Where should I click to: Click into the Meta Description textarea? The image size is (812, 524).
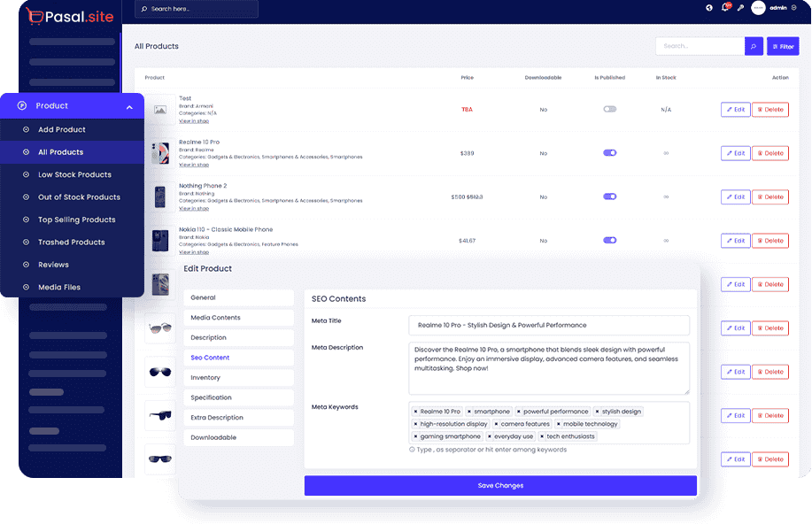[x=549, y=368]
